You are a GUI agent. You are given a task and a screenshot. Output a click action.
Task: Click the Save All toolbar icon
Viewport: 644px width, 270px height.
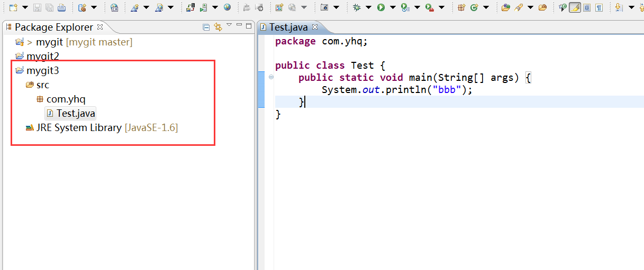(x=49, y=7)
